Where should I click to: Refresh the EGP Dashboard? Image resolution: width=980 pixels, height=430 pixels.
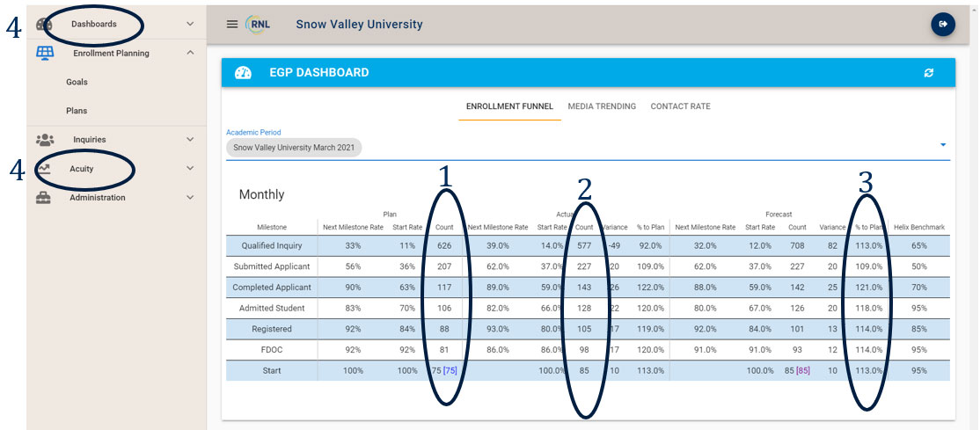coord(929,73)
